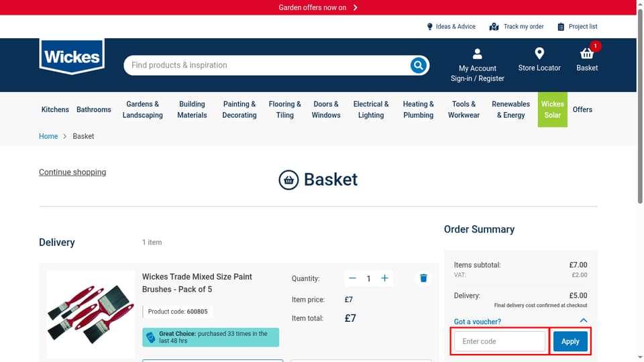The image size is (644, 362).
Task: Open paint brushes product thumbnail
Action: point(91,314)
